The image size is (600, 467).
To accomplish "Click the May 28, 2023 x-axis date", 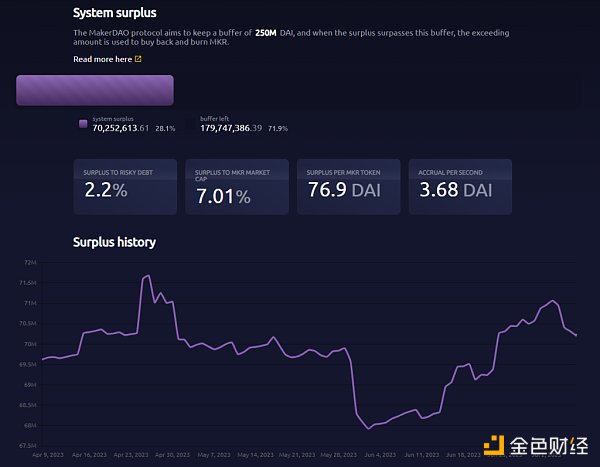I will [338, 455].
